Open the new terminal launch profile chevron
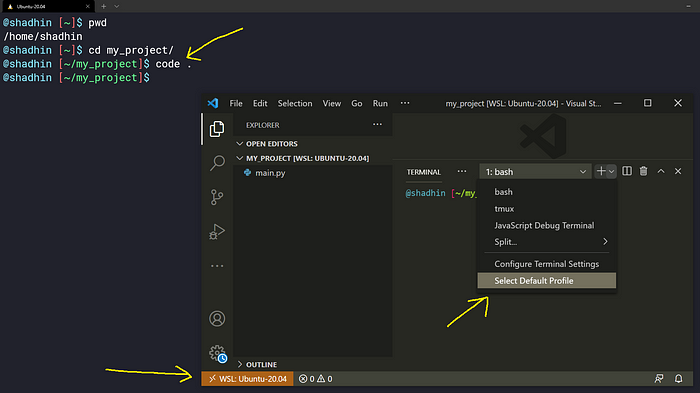700x393 pixels. point(612,171)
